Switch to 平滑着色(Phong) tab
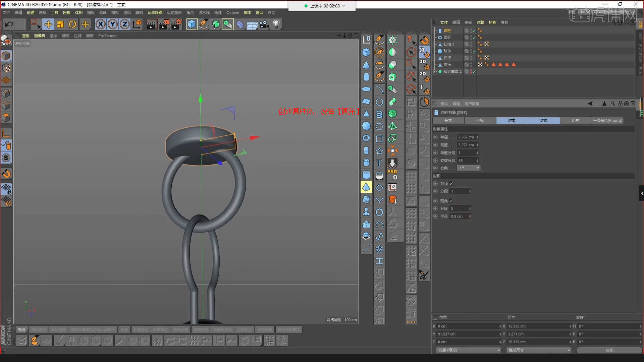 point(607,120)
